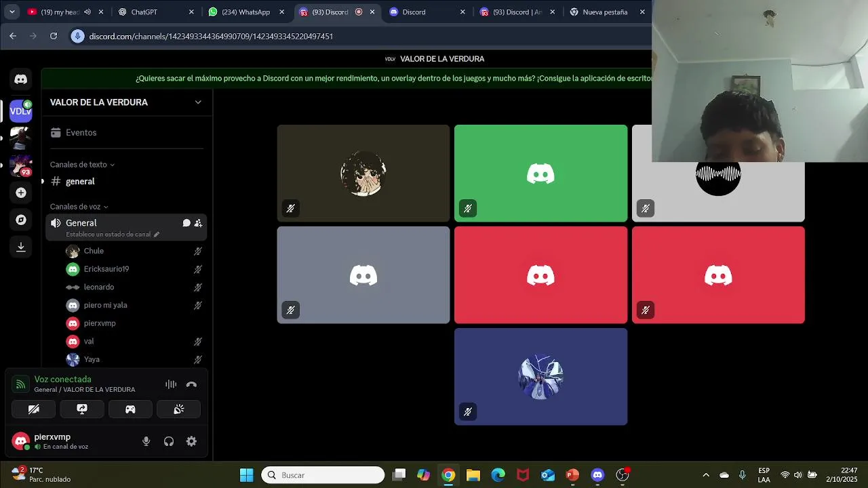Screen dimensions: 868x488
Task: Select the VDLV server icon
Action: [x=21, y=110]
